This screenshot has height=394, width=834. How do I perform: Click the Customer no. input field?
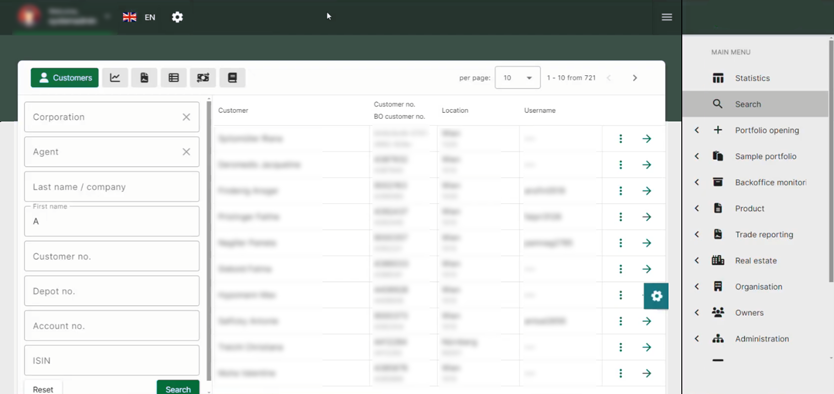click(x=112, y=256)
